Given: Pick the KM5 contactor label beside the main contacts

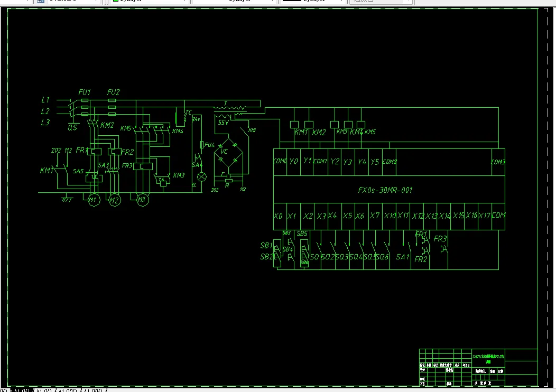Looking at the screenshot, I should pos(126,128).
